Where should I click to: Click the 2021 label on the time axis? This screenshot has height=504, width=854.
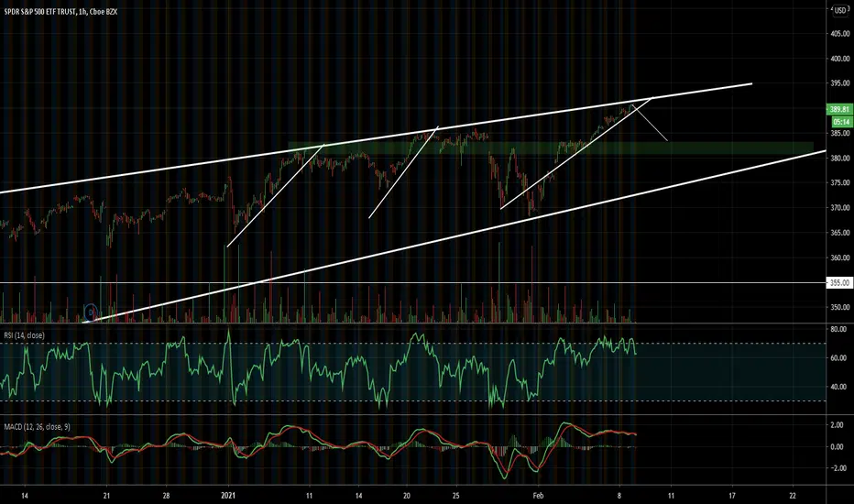pos(228,496)
